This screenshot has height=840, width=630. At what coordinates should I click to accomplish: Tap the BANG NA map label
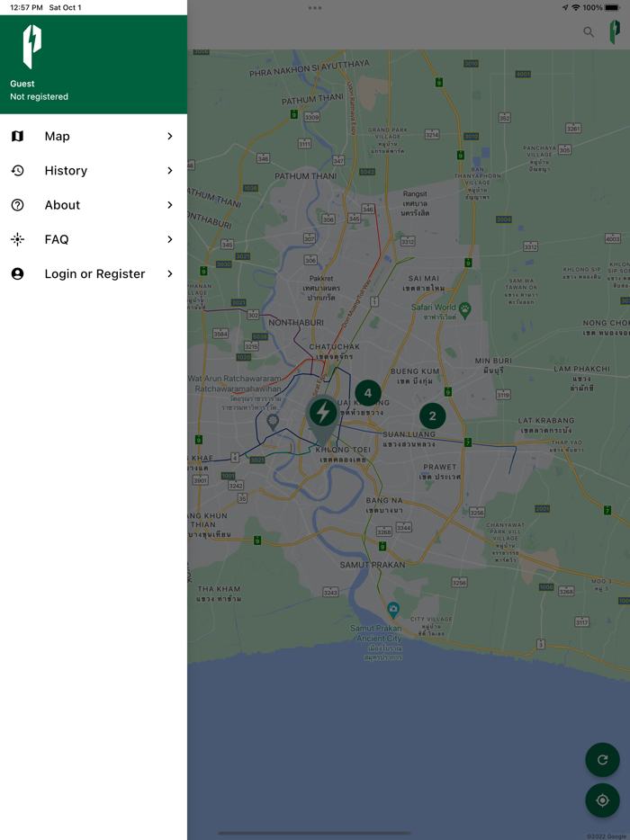[384, 500]
